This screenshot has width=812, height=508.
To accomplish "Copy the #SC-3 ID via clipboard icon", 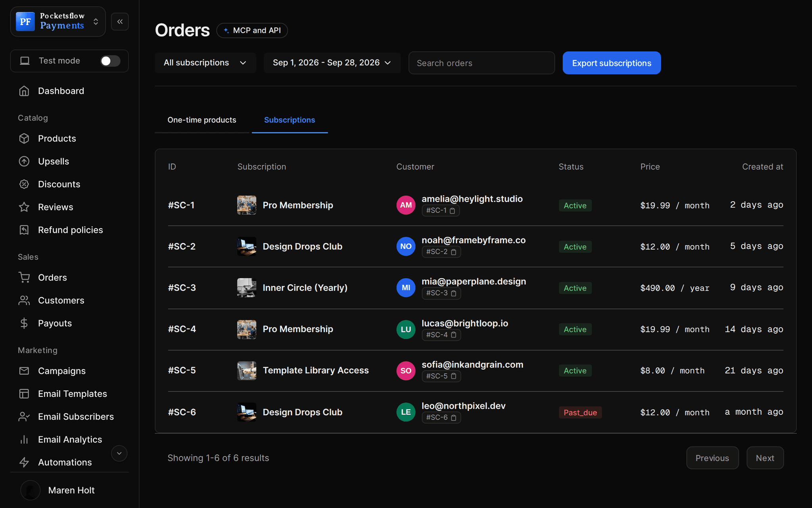I will click(454, 293).
